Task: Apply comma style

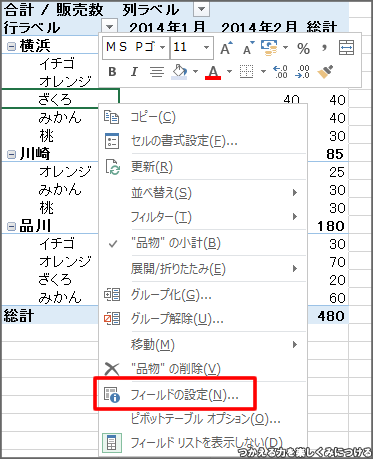Action: pos(324,49)
